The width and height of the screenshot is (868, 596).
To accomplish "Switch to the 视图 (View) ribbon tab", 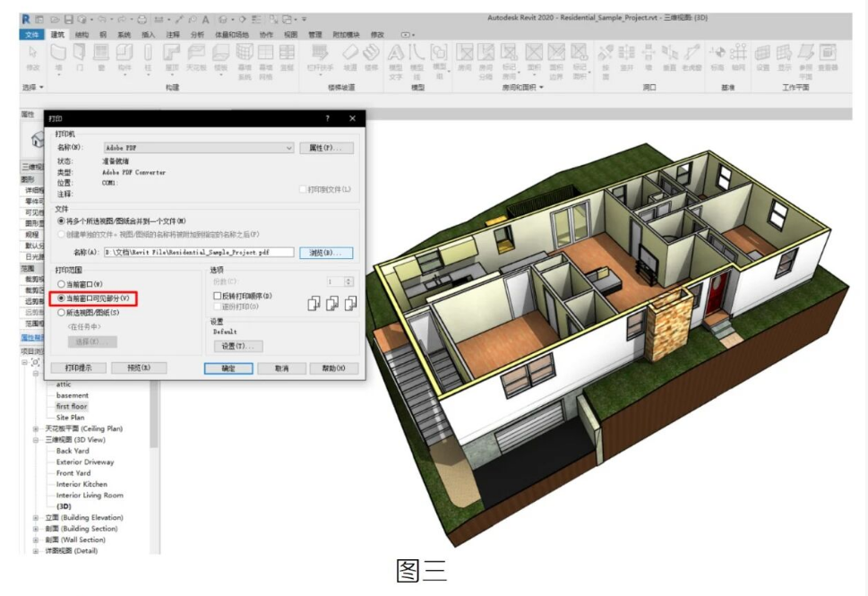I will click(x=290, y=34).
